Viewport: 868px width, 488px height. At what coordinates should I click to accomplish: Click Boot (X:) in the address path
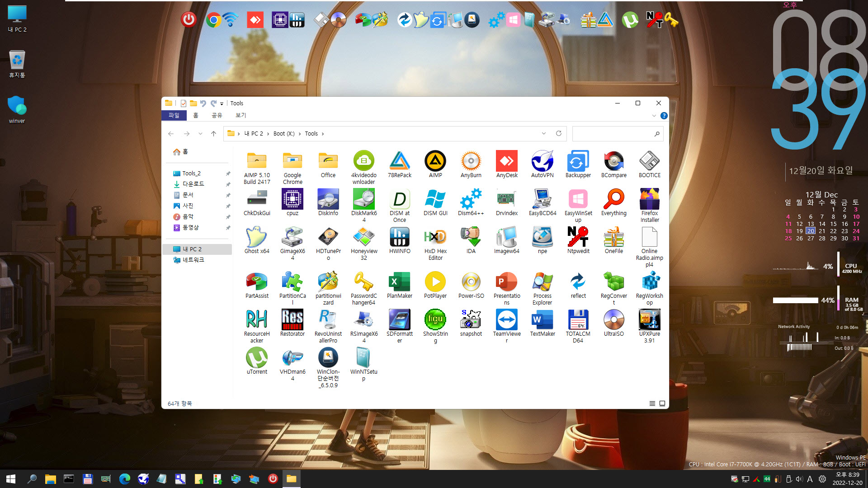[x=284, y=134]
